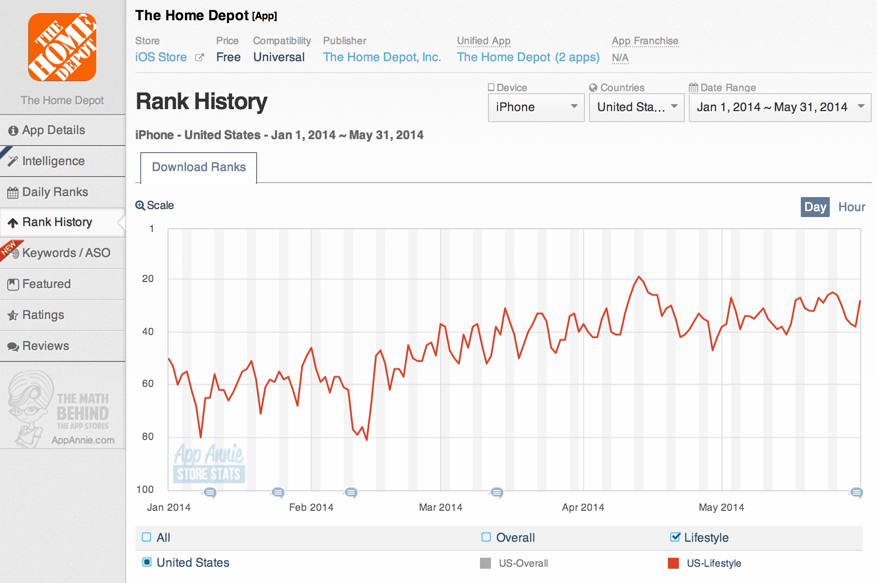Open the Device dropdown showing iPhone

536,107
